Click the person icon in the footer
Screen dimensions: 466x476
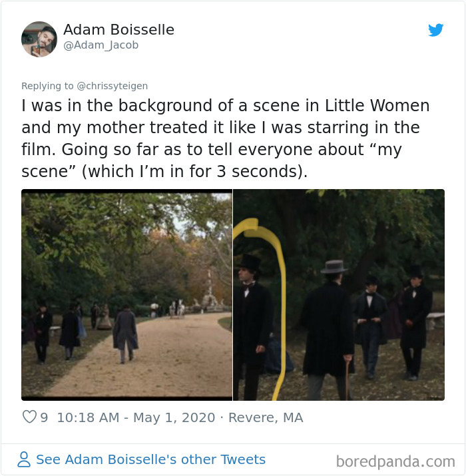(24, 459)
